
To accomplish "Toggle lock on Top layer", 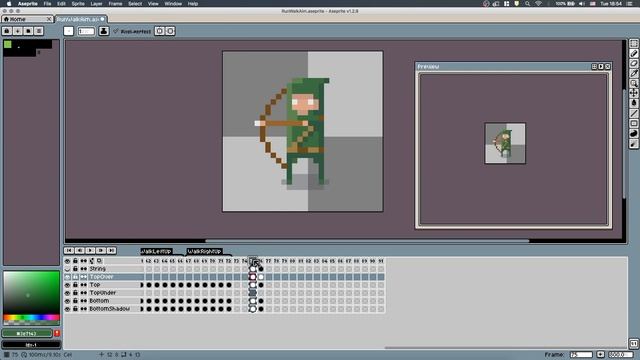I will point(75,285).
